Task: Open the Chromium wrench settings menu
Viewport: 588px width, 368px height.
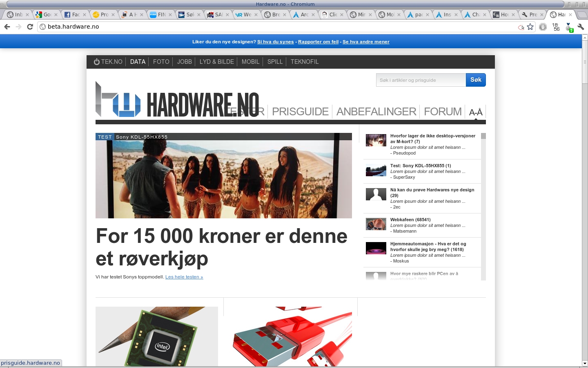Action: pos(581,27)
